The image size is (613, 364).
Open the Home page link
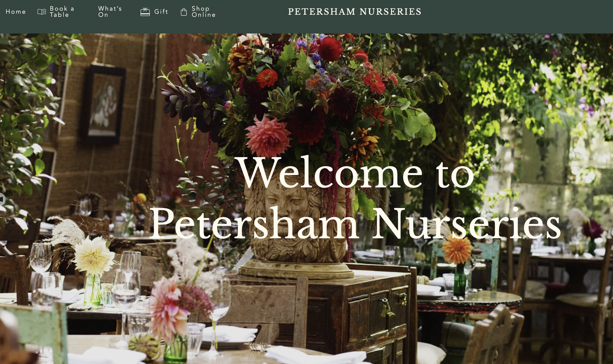(16, 12)
